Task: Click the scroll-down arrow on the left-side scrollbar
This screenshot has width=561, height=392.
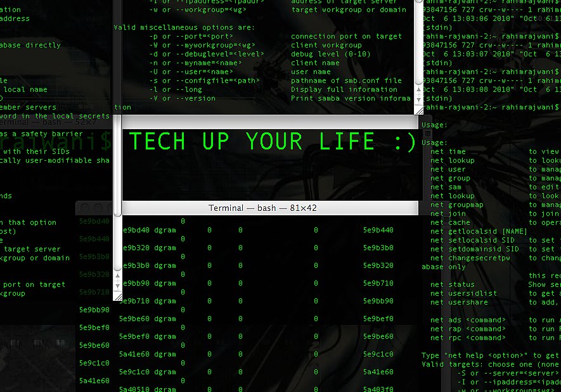Action: pyautogui.click(x=118, y=285)
